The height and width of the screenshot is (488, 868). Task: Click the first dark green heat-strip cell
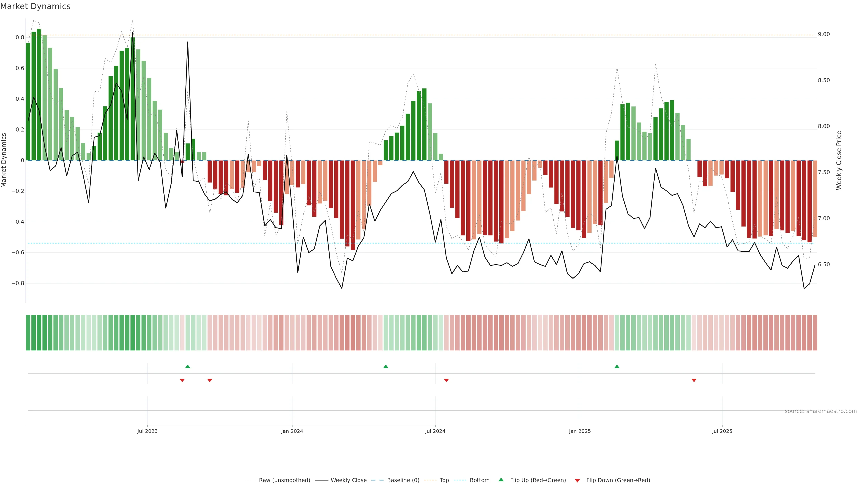[x=28, y=333]
